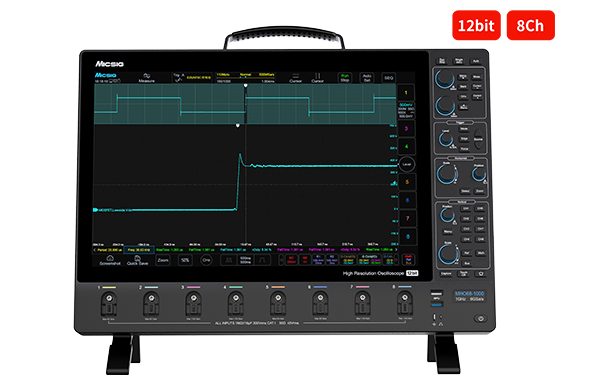The width and height of the screenshot is (600, 380).
Task: Expand the trigger settings box
Action: click(x=192, y=77)
